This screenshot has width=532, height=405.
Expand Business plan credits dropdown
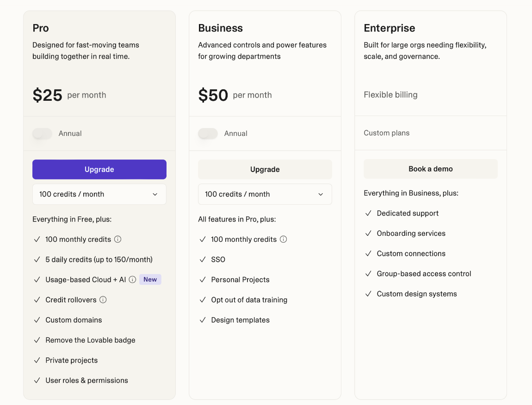pos(265,194)
